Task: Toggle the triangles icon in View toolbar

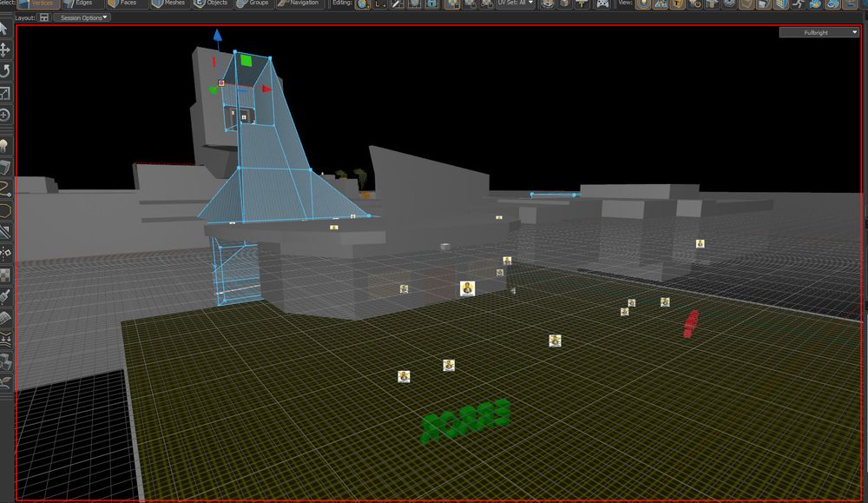Action: tap(661, 3)
